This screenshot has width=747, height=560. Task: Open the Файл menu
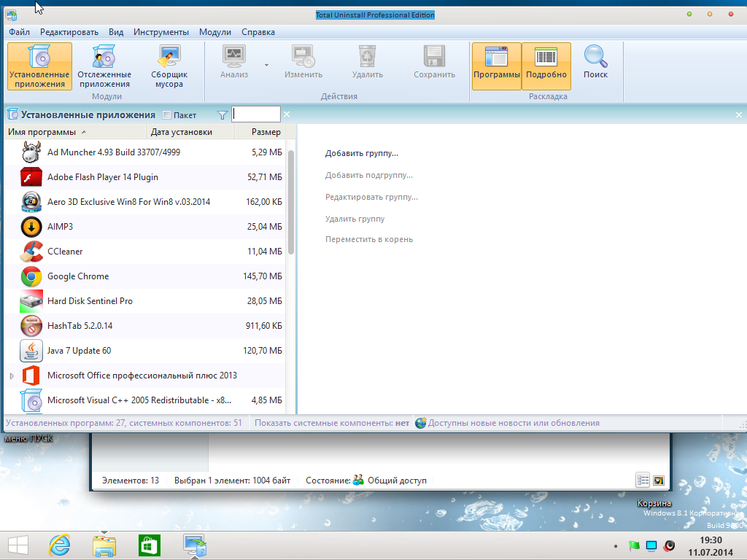[x=19, y=32]
